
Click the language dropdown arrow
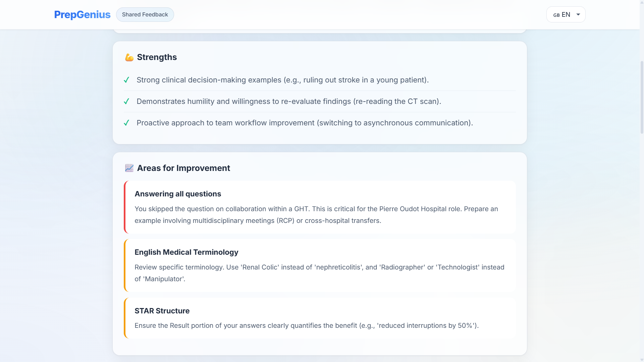[578, 14]
